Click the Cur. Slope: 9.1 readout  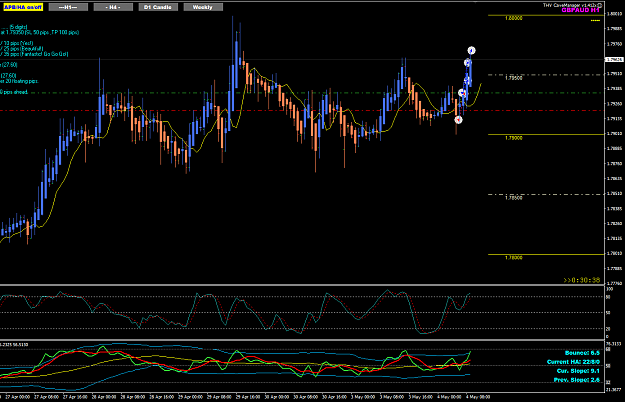coord(578,371)
